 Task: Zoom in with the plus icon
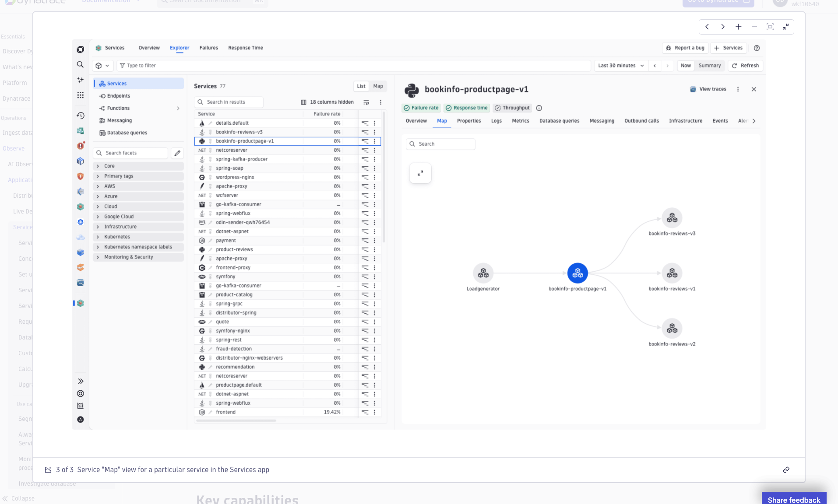click(x=738, y=27)
